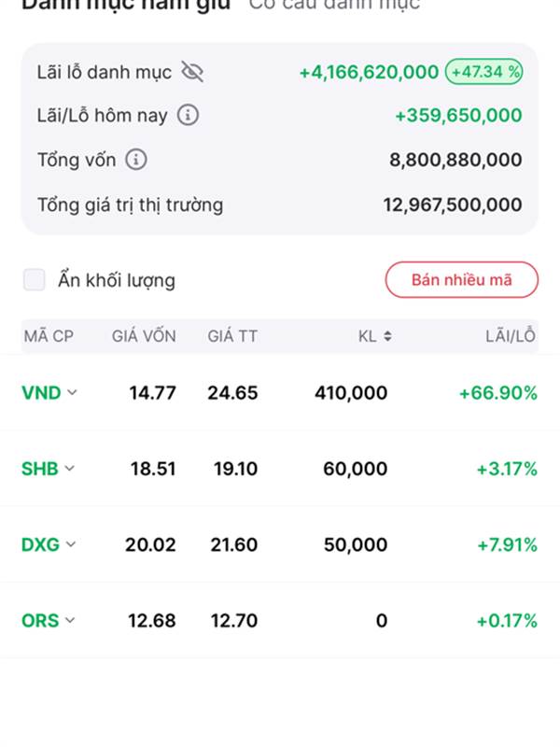Tap the SHB ticker symbol
560x747 pixels.
40,469
